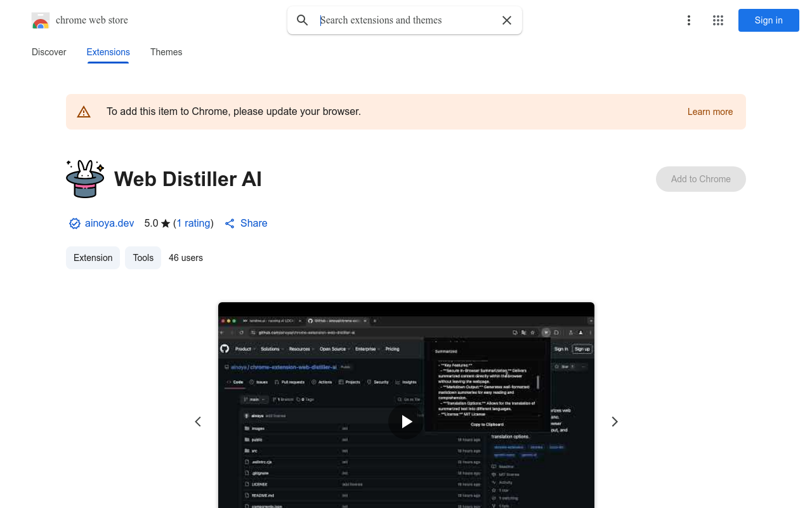Click the verified badge next to ainoya.dev
Image resolution: width=812 pixels, height=508 pixels.
pos(75,224)
